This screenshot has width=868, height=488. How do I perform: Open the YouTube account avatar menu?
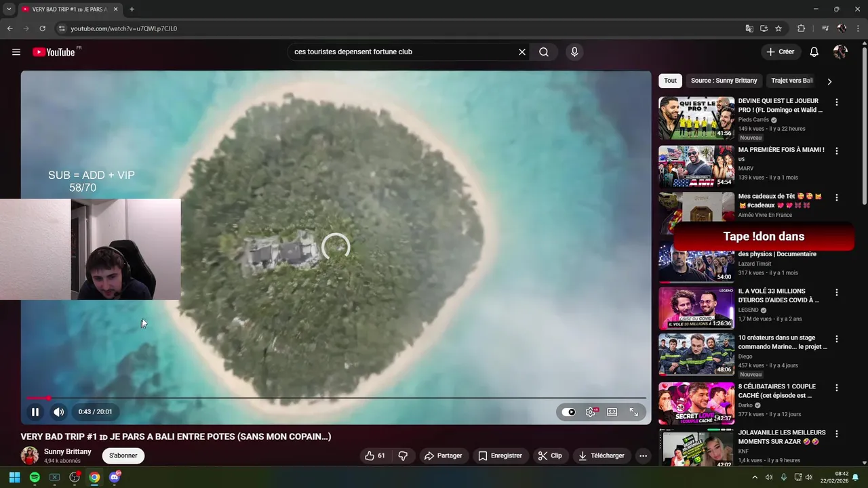tap(840, 52)
